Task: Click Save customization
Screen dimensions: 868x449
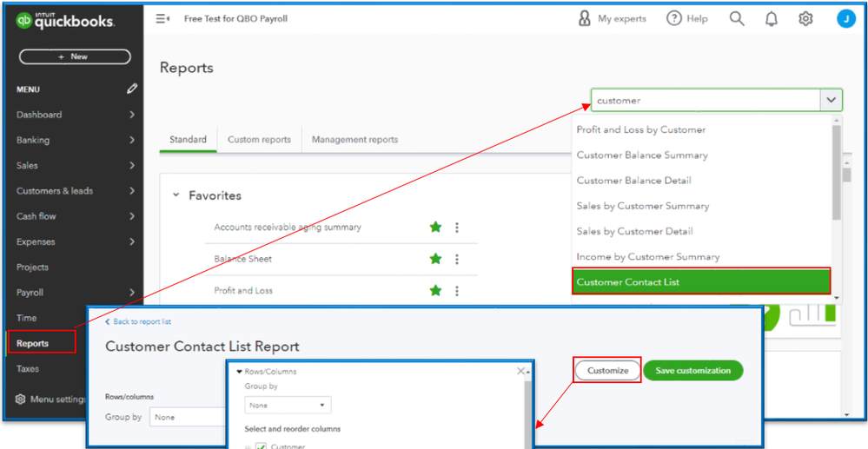Action: (693, 370)
